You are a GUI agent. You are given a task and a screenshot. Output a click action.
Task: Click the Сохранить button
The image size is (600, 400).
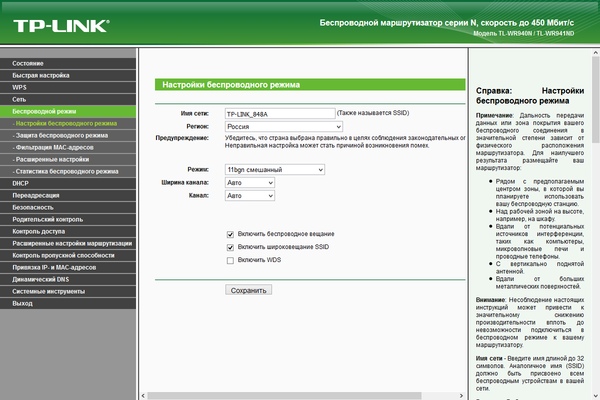click(x=248, y=290)
